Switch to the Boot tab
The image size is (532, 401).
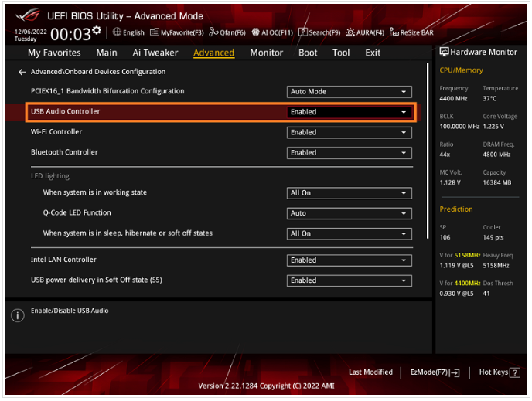[308, 53]
